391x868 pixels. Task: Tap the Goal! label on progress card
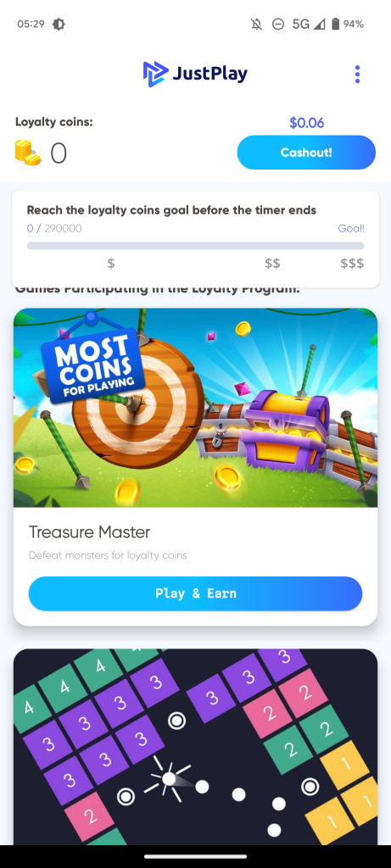(351, 228)
